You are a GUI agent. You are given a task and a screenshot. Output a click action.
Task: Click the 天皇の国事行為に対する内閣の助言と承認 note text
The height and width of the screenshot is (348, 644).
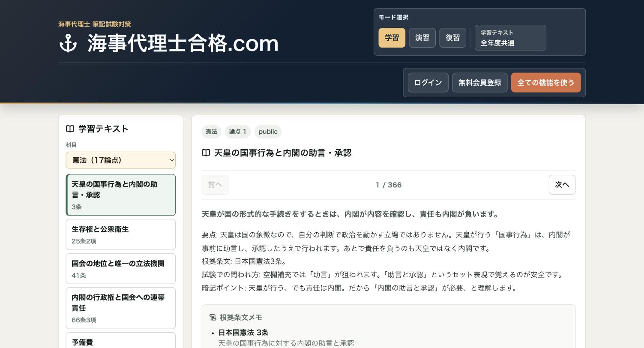[286, 343]
